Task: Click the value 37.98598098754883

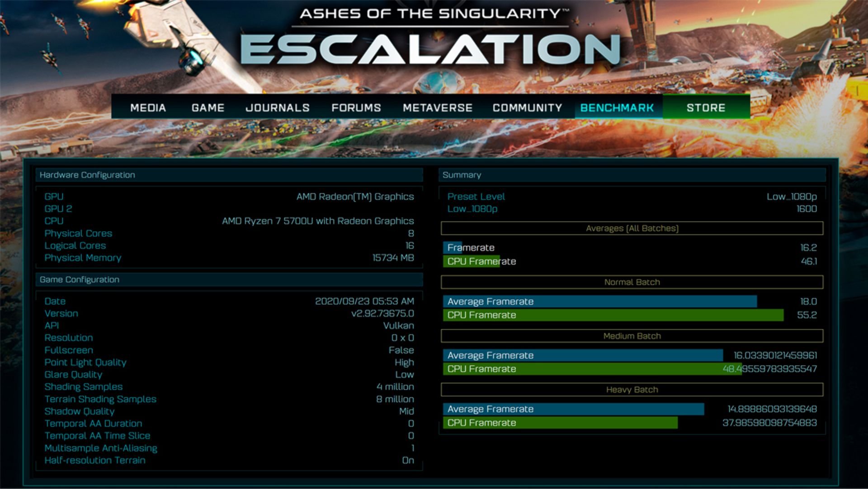Action: 769,423
